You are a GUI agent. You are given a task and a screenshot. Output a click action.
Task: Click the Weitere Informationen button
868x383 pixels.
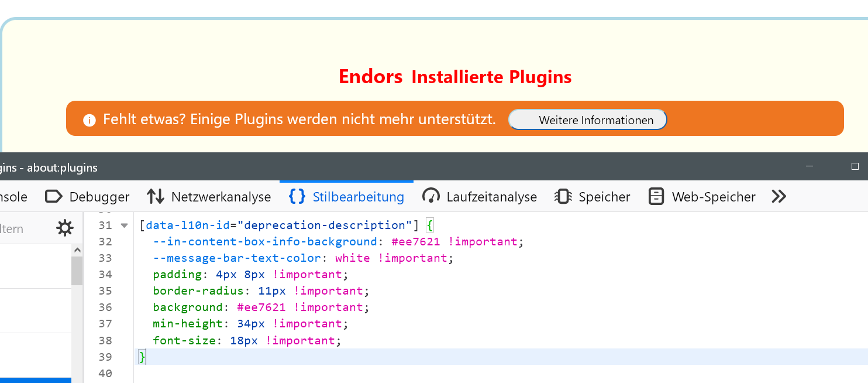(587, 120)
